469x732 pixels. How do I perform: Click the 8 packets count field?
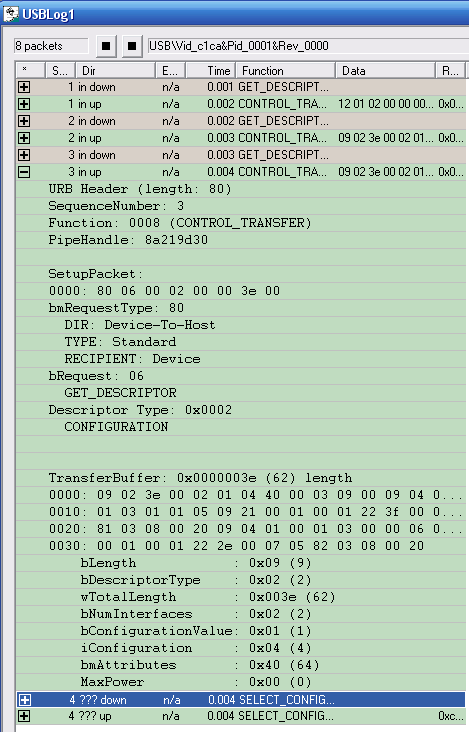51,46
